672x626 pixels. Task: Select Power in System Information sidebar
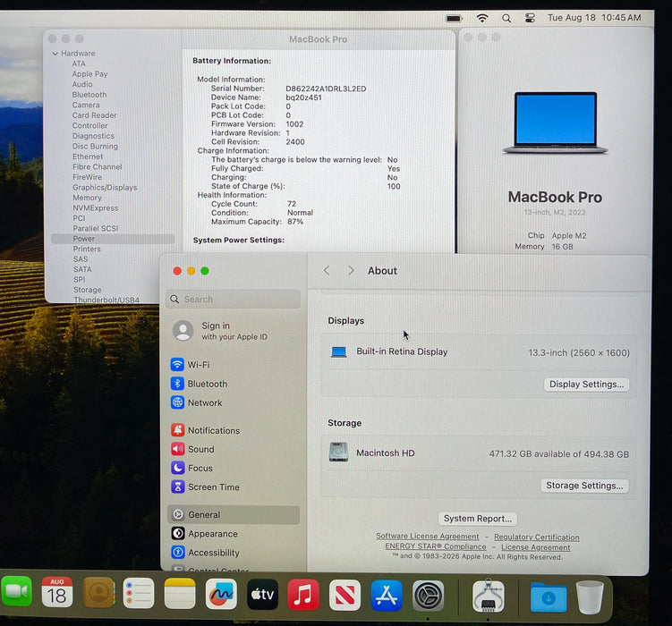click(113, 239)
